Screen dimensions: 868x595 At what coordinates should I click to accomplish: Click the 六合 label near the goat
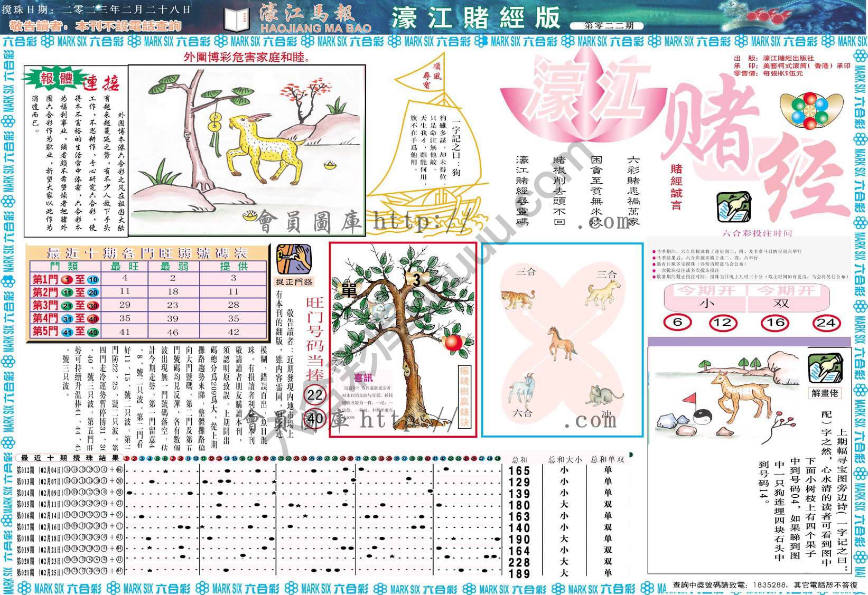point(521,413)
